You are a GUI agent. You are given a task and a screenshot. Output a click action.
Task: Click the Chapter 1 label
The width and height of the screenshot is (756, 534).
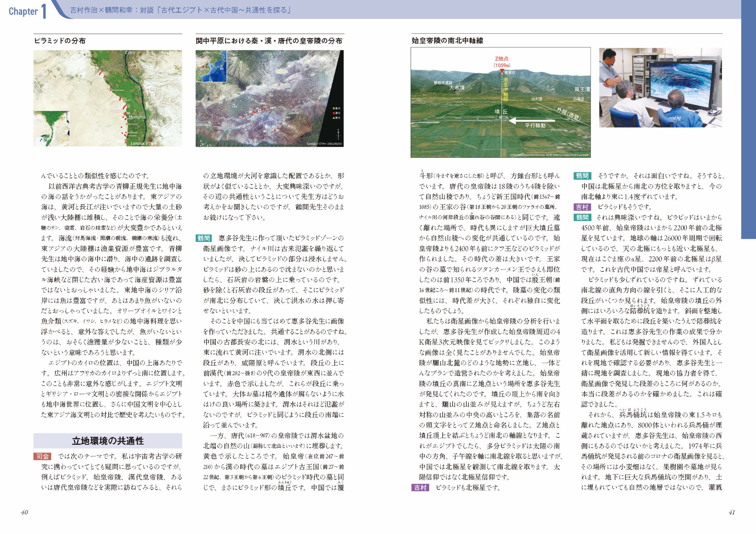(x=27, y=11)
